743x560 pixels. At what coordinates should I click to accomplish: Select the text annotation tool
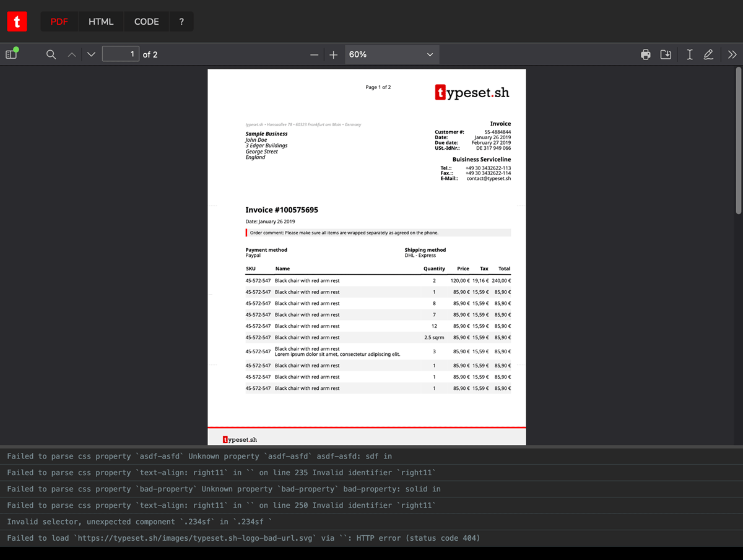click(x=689, y=54)
